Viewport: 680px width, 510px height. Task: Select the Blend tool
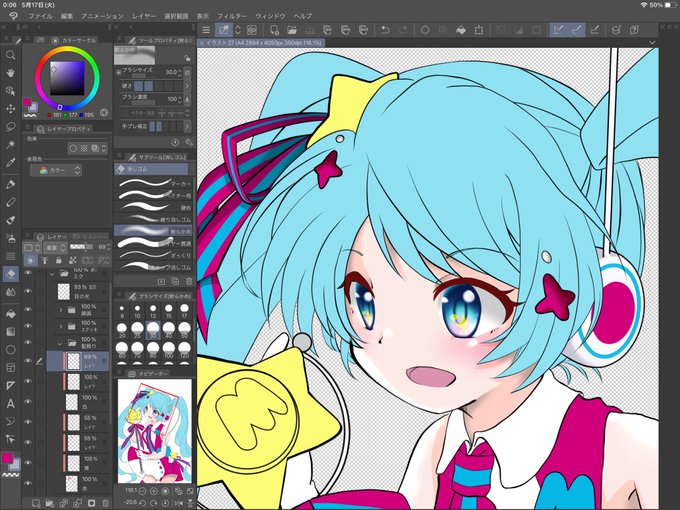(11, 292)
